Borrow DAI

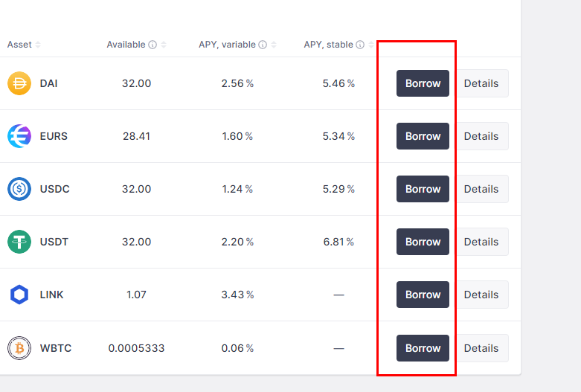click(x=423, y=83)
